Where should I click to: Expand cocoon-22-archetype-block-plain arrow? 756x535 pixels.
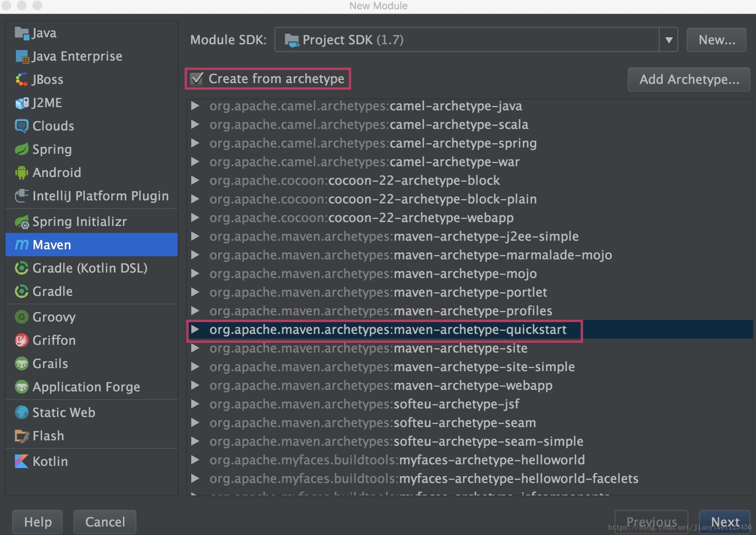pyautogui.click(x=195, y=199)
